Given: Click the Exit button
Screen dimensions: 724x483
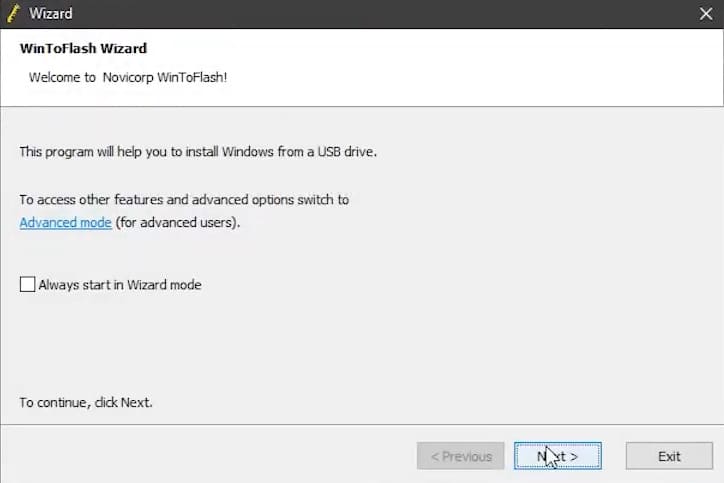Looking at the screenshot, I should point(669,456).
